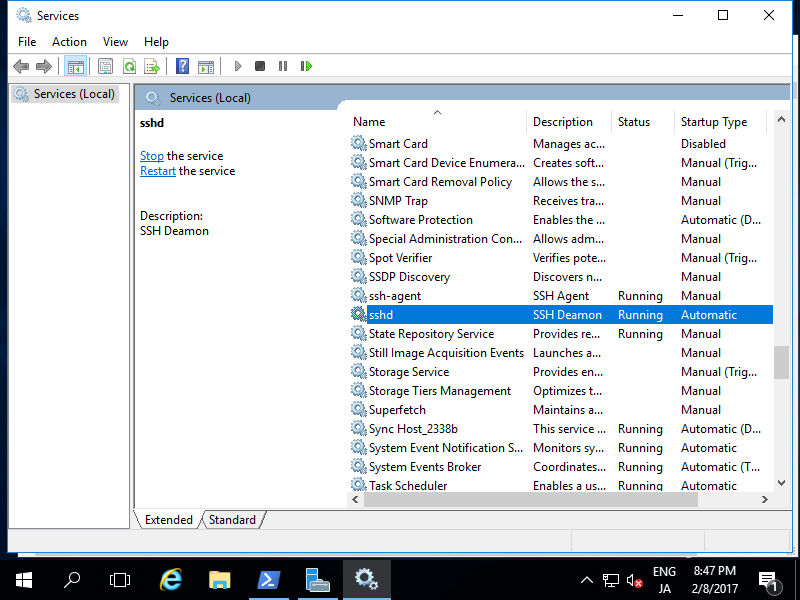The height and width of the screenshot is (600, 800).
Task: Open the View menu
Action: pos(115,42)
